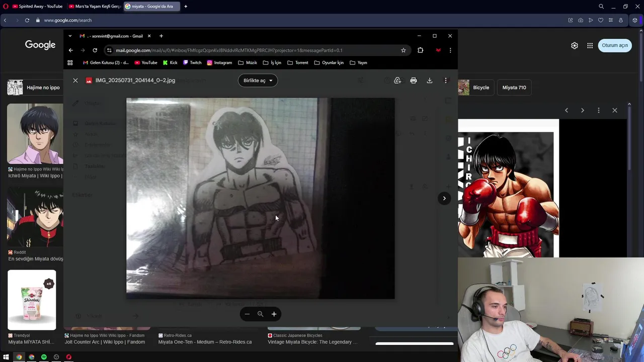Click the Opera menu logo
Viewport: 644px width, 362px height.
coord(5,7)
